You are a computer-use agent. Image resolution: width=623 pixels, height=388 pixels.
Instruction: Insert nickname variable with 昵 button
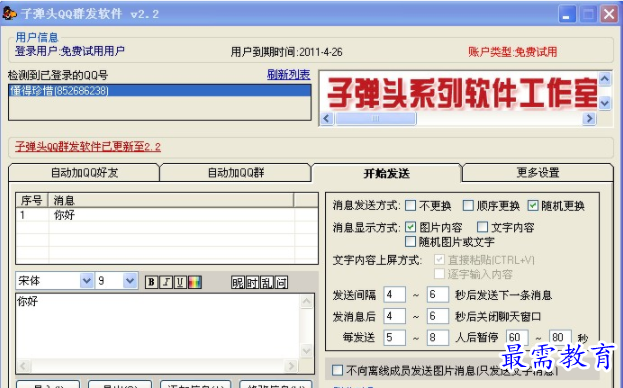coord(238,282)
